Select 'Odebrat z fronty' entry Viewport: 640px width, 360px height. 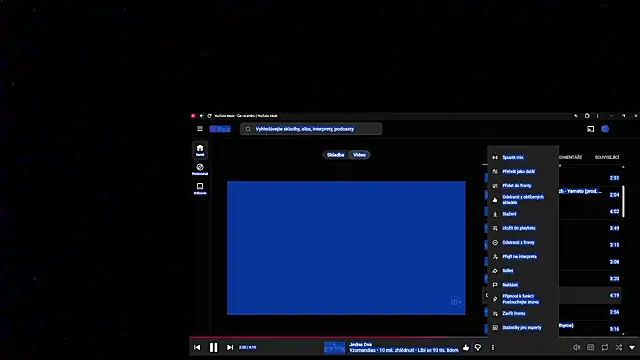pyautogui.click(x=523, y=242)
